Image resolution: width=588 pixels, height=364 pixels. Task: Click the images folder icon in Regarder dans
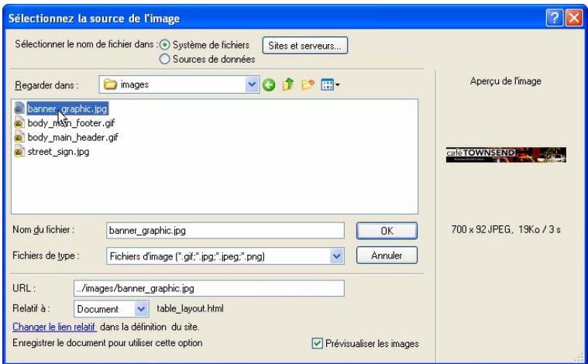click(x=110, y=84)
